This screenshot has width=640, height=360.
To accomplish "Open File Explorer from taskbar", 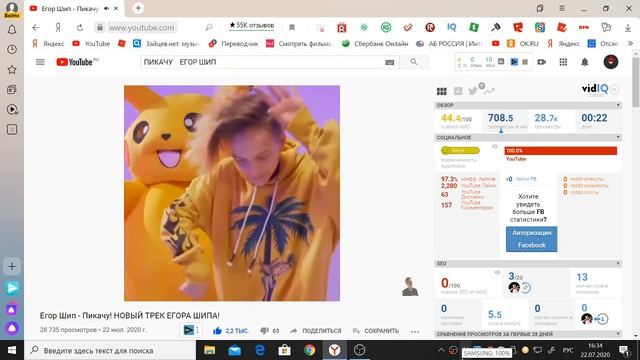I will click(209, 350).
